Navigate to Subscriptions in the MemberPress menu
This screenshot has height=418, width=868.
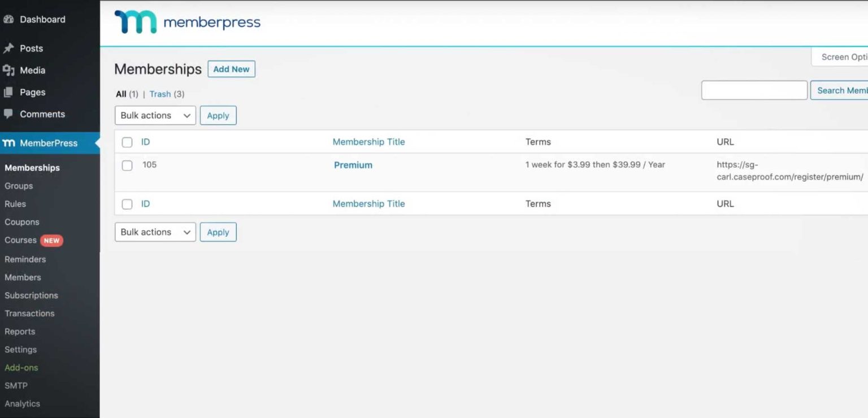(x=31, y=295)
